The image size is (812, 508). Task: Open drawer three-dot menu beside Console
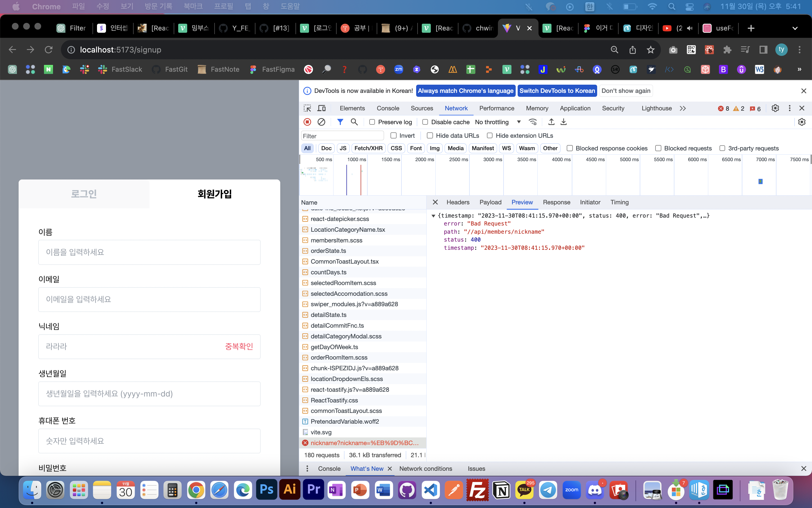click(307, 468)
